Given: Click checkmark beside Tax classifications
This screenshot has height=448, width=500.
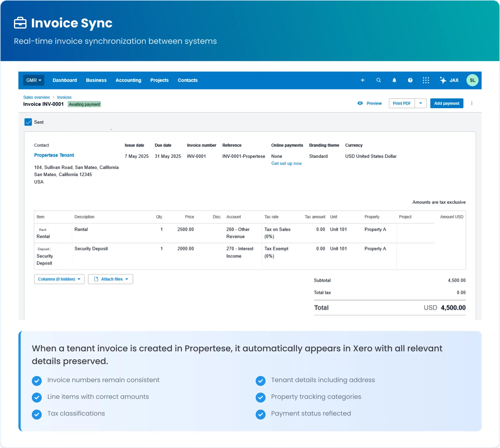Looking at the screenshot, I should click(x=37, y=414).
